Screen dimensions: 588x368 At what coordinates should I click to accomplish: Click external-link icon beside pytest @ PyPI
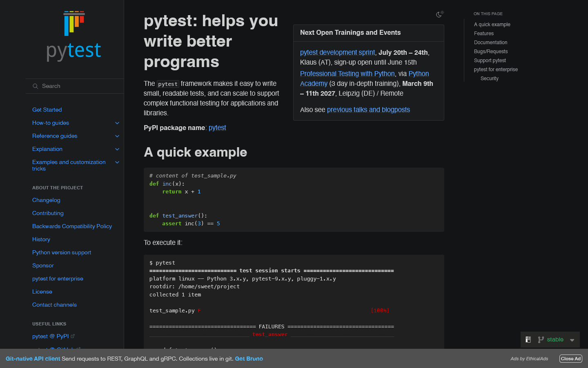[73, 336]
